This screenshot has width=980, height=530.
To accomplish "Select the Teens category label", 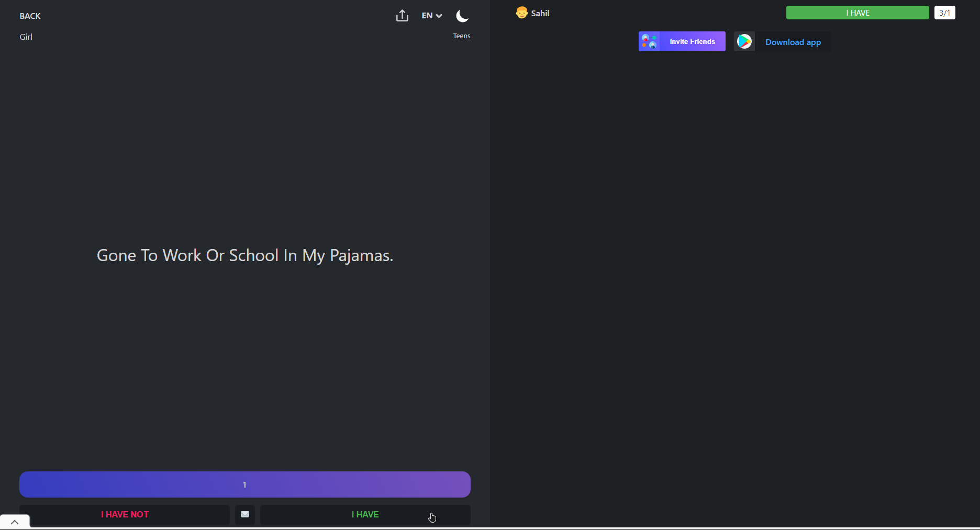I will coord(461,36).
